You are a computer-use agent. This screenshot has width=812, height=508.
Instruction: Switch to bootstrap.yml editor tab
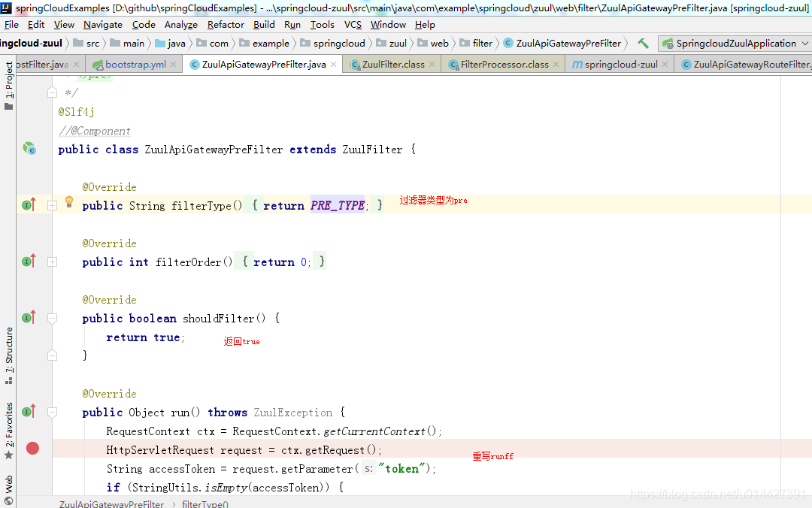pyautogui.click(x=135, y=64)
